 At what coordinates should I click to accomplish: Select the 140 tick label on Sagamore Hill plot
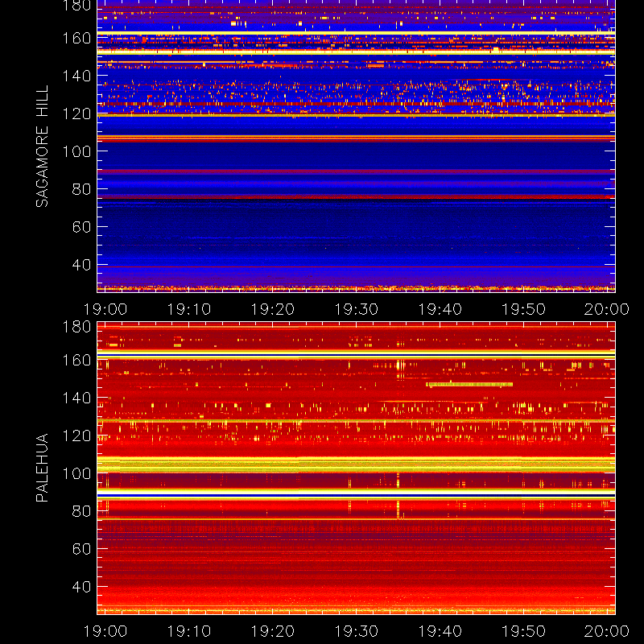(x=76, y=76)
